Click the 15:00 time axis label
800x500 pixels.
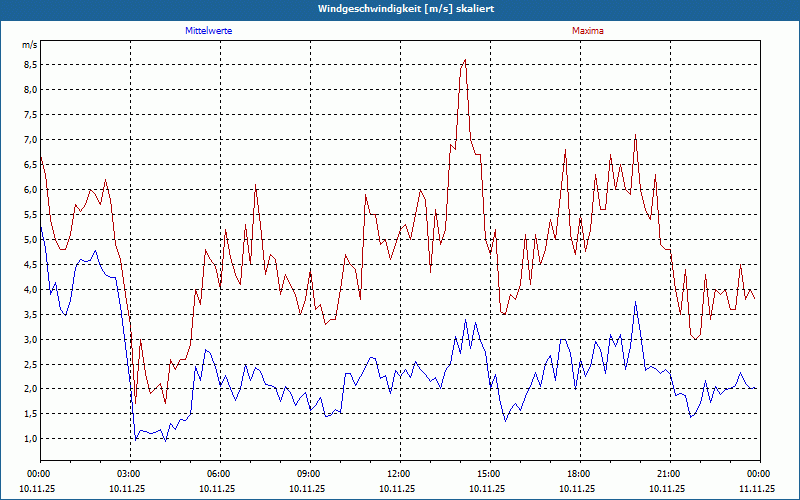click(490, 474)
